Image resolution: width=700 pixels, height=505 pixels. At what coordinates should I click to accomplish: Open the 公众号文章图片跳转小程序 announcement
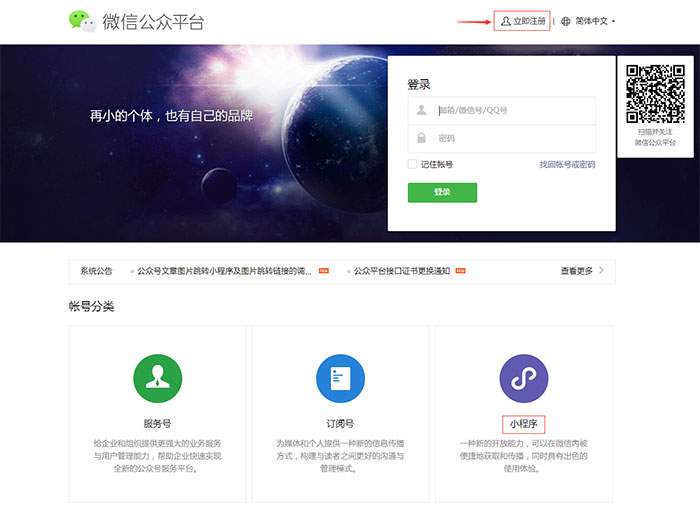224,271
